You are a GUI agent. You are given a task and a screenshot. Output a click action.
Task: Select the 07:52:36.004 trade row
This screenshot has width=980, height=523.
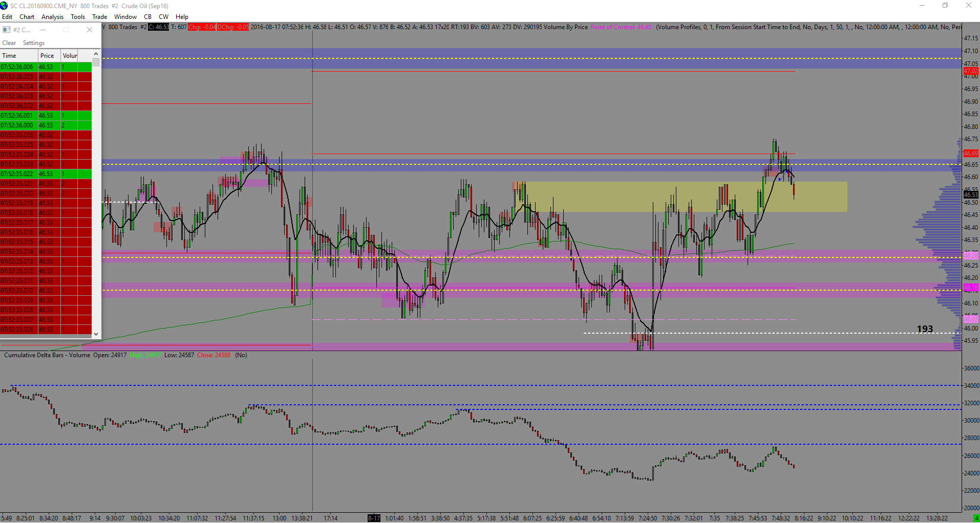click(46, 86)
